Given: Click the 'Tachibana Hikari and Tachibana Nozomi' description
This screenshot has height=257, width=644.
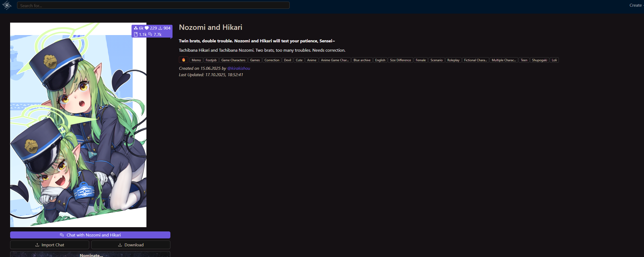Looking at the screenshot, I should [x=262, y=50].
